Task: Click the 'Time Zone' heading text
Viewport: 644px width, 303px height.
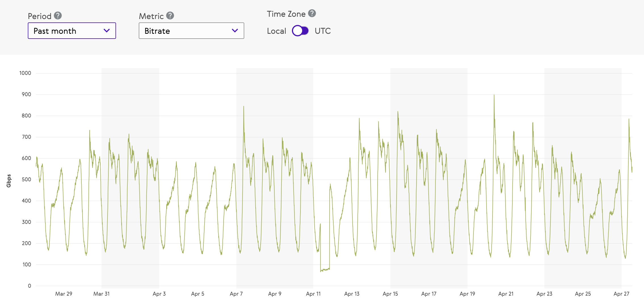Action: point(286,14)
